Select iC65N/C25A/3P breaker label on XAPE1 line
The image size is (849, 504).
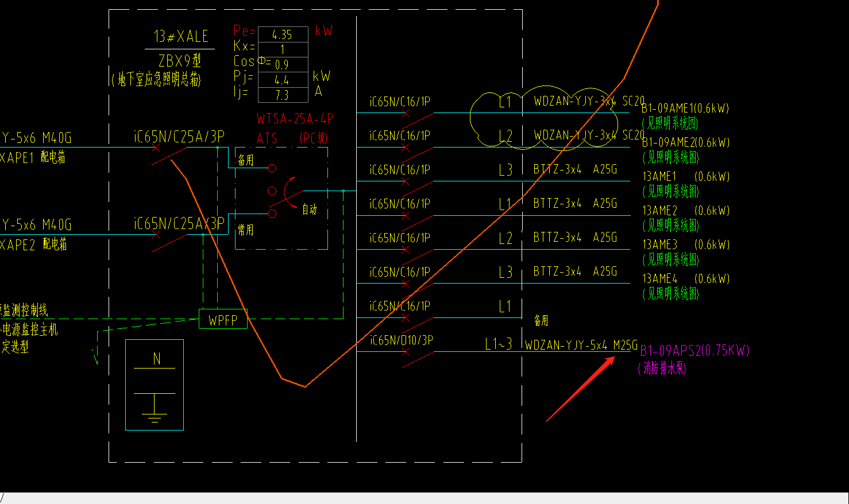point(179,137)
